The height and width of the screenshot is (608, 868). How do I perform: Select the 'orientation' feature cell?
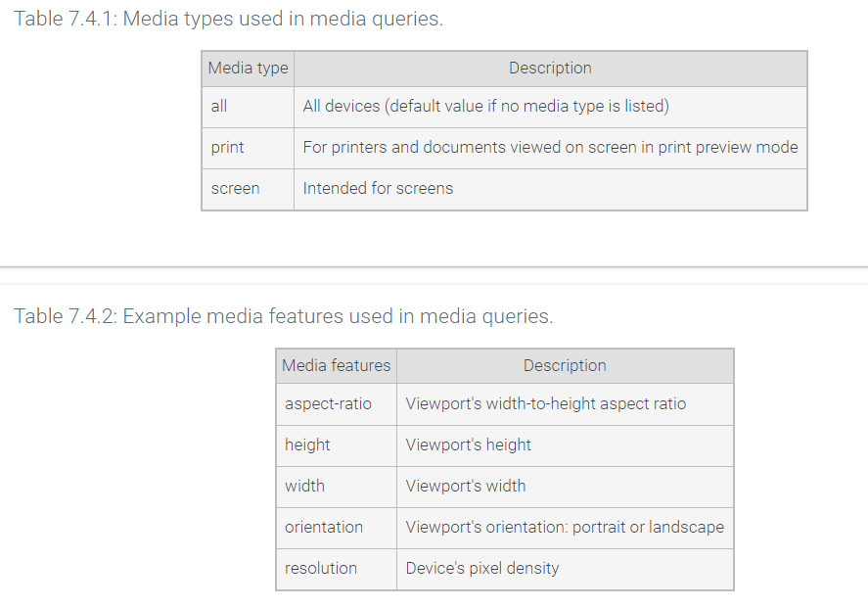click(x=324, y=527)
